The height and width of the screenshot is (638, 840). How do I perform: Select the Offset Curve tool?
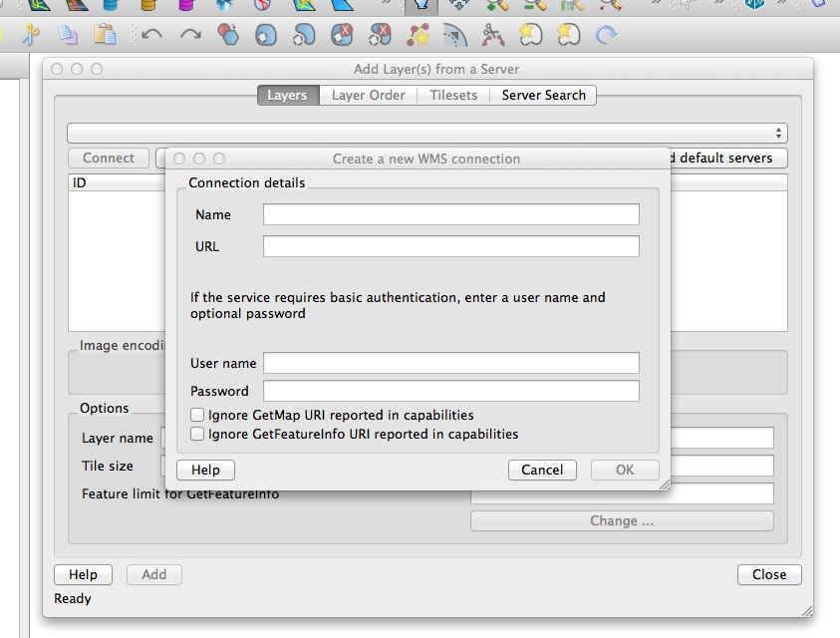455,35
